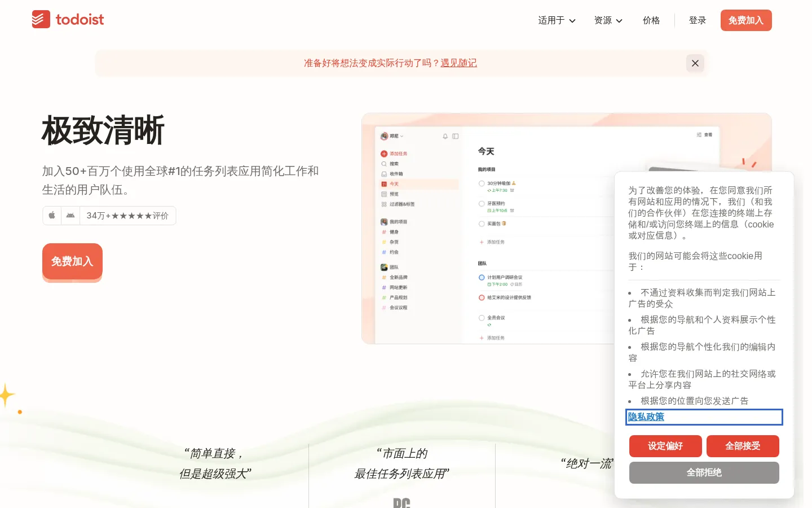Click 登录 in the top navigation

point(698,20)
